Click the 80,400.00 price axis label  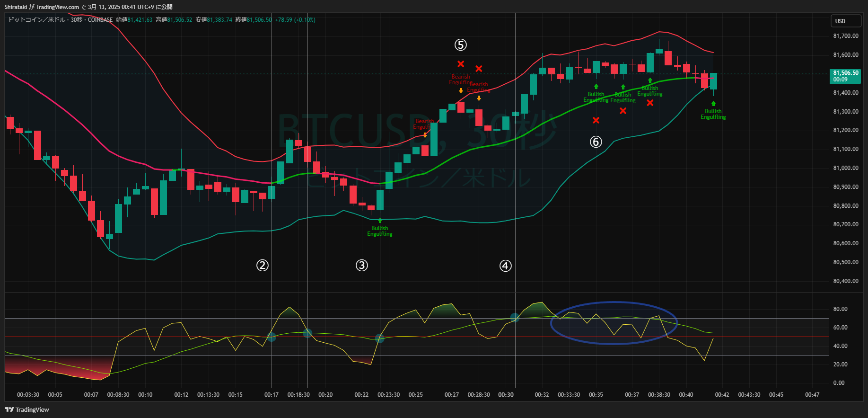pos(846,281)
